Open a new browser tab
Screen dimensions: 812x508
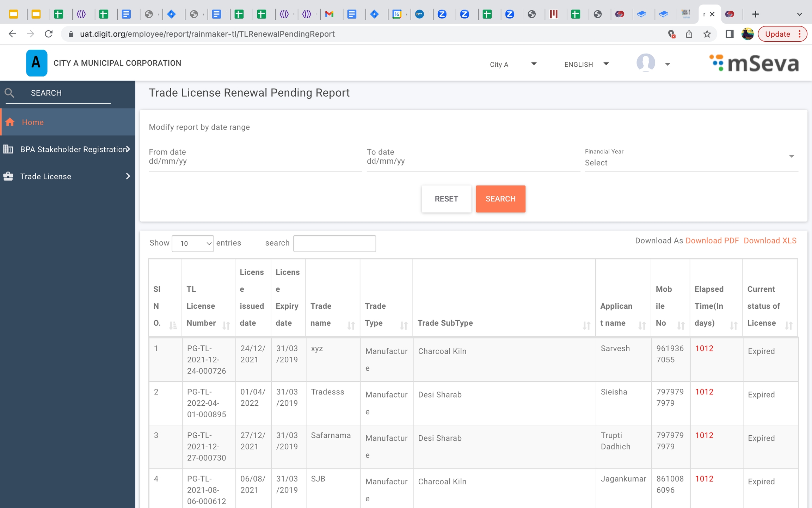click(x=755, y=14)
